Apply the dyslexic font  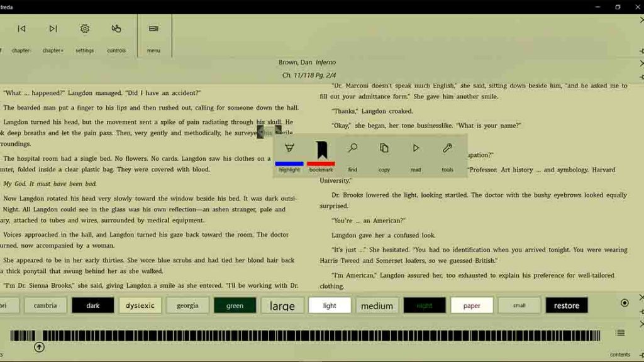(140, 305)
